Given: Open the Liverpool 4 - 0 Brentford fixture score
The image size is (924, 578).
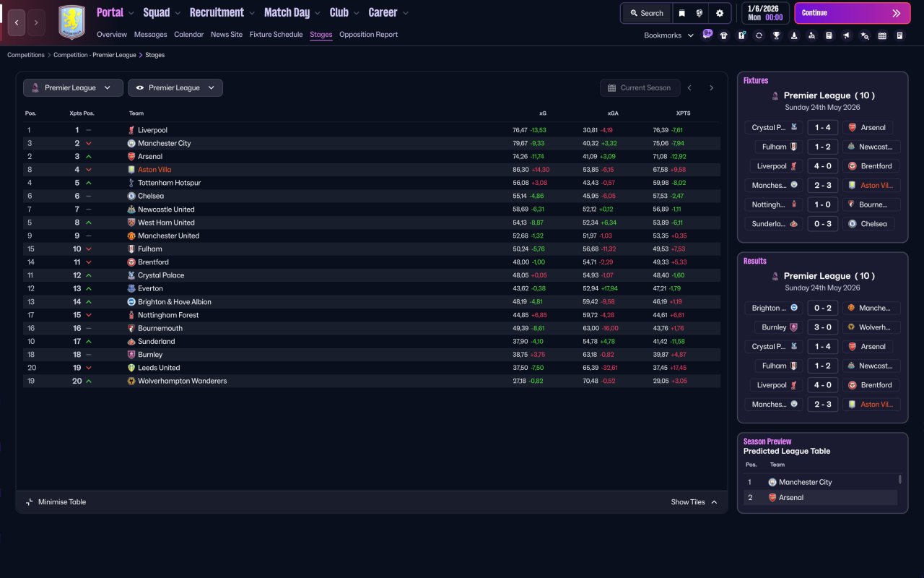Looking at the screenshot, I should (823, 166).
